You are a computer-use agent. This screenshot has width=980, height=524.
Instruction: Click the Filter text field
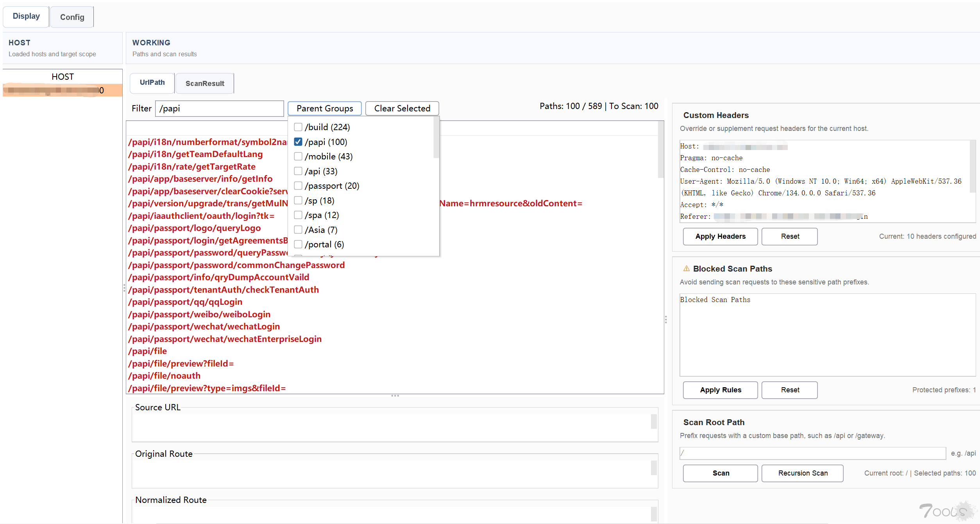(219, 109)
